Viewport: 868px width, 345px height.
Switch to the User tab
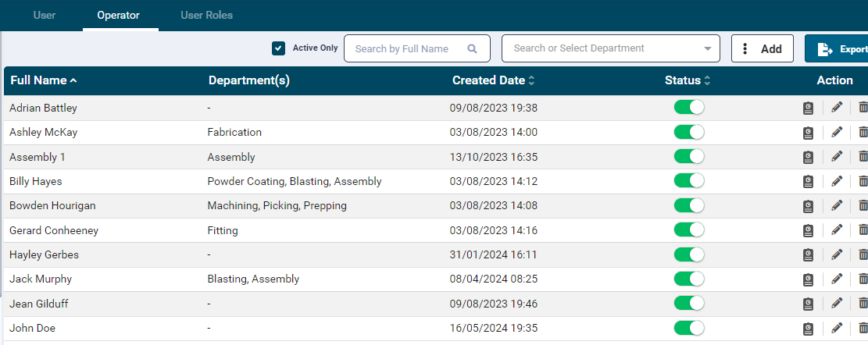coord(45,15)
